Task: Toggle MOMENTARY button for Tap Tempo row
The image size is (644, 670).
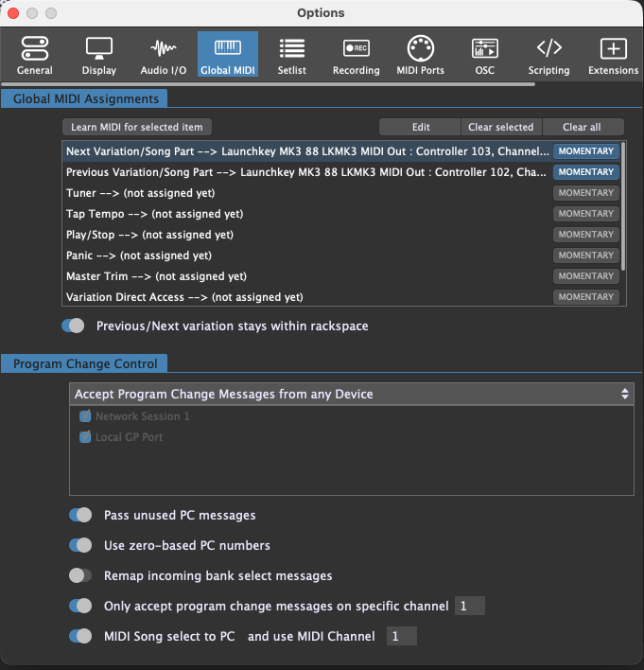Action: (x=585, y=214)
